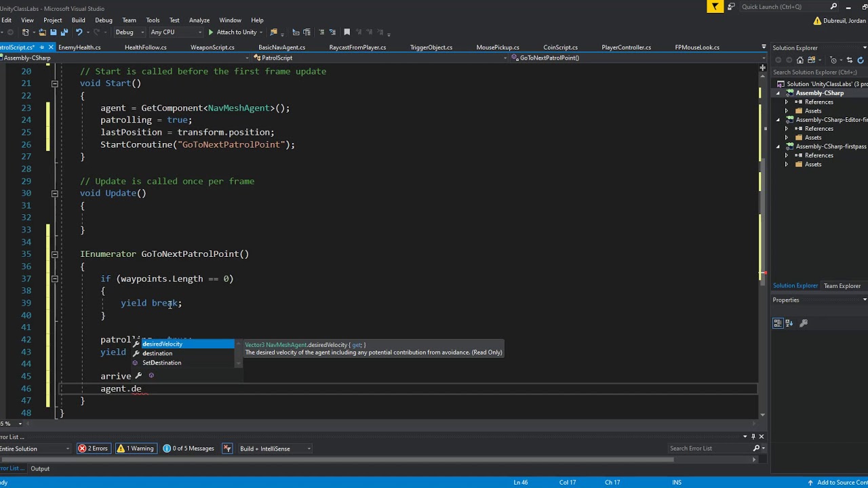
Task: Click the Quick Launch search magnifier
Action: (833, 7)
